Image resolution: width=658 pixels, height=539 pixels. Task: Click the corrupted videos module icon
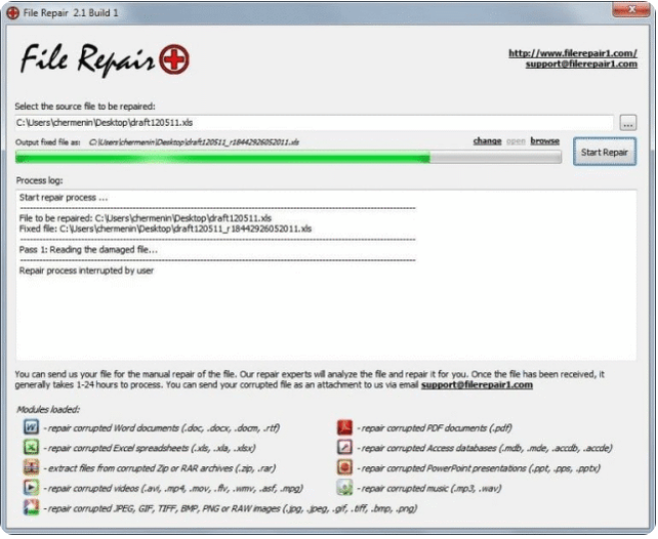(x=31, y=487)
